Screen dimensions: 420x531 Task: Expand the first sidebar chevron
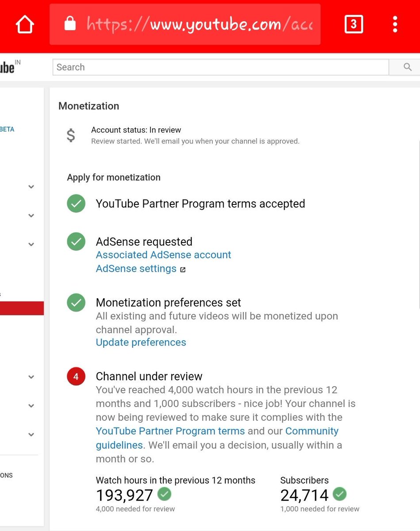pyautogui.click(x=31, y=187)
